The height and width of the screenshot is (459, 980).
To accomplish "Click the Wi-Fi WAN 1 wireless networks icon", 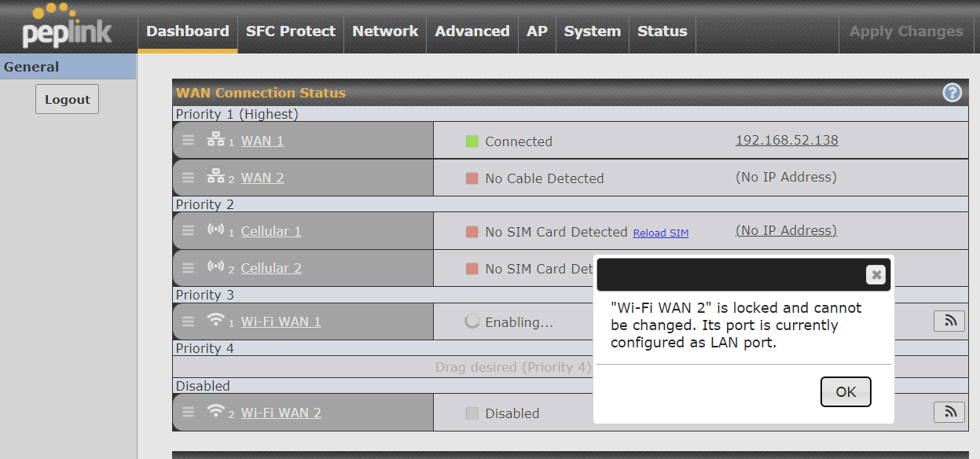I will click(949, 321).
